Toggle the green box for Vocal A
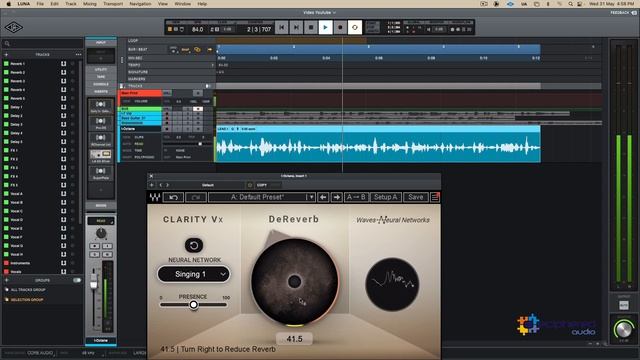640x360 pixels. [x=6, y=193]
